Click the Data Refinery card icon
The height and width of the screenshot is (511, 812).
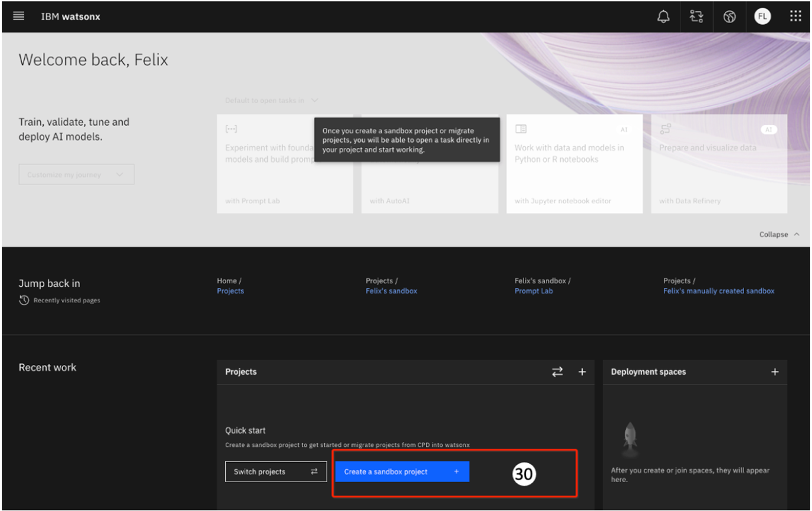[x=665, y=129]
